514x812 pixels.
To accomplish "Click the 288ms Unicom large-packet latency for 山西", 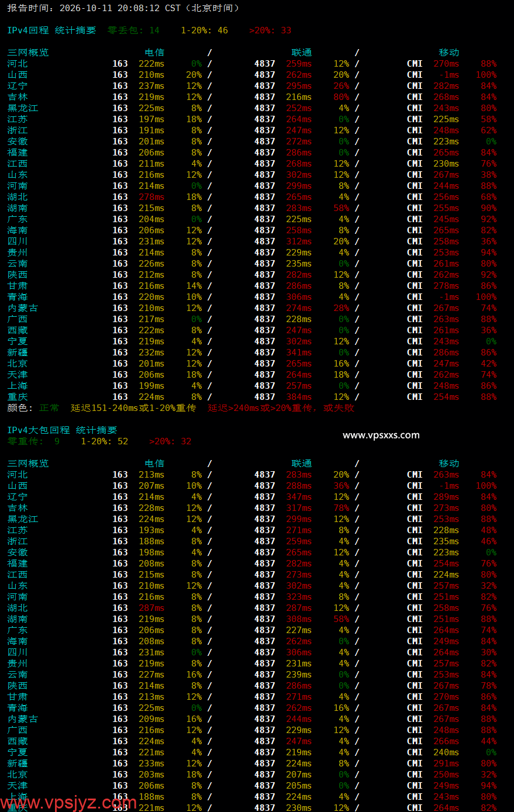I will pos(299,486).
